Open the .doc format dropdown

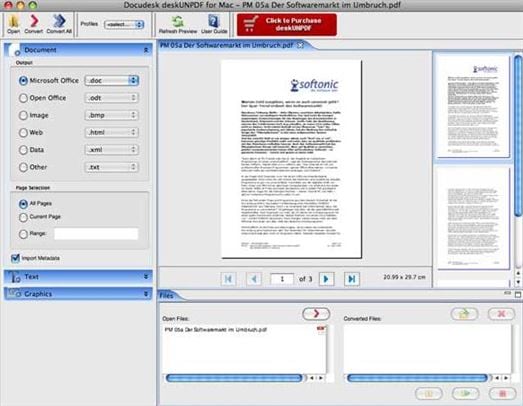(111, 80)
